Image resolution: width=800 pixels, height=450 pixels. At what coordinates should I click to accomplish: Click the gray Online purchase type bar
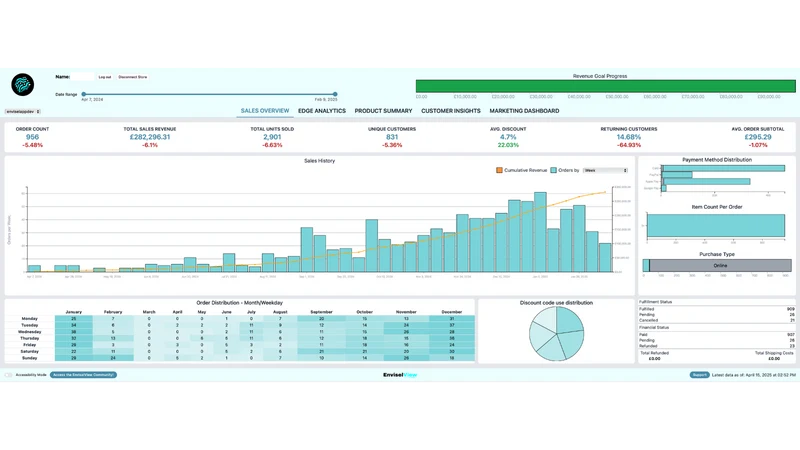coord(720,265)
